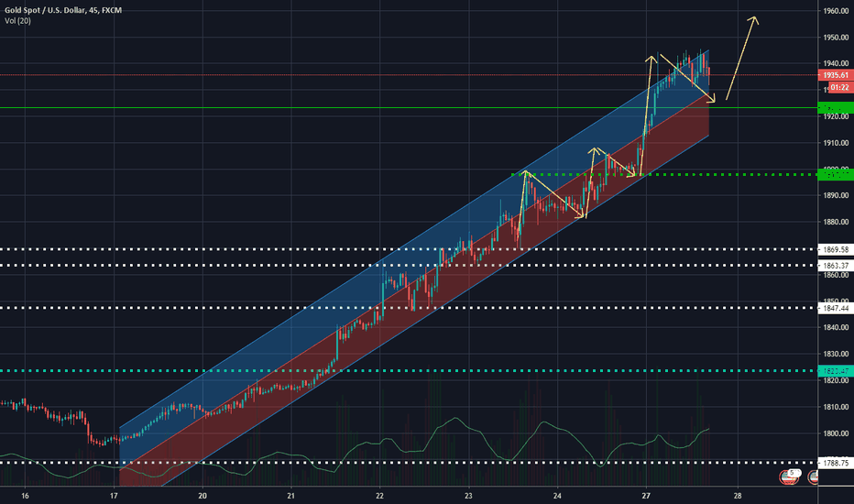Click date label 23 on time axis

[x=468, y=496]
